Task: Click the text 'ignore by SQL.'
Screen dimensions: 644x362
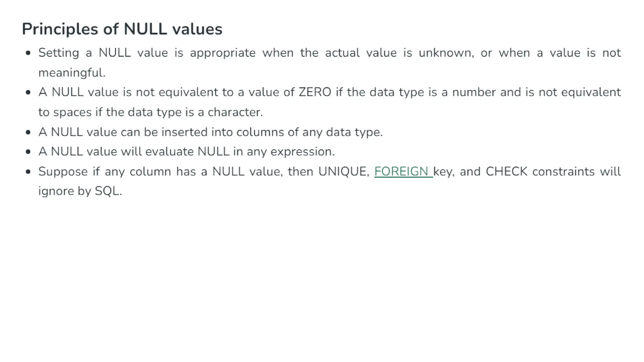Action: click(x=80, y=191)
